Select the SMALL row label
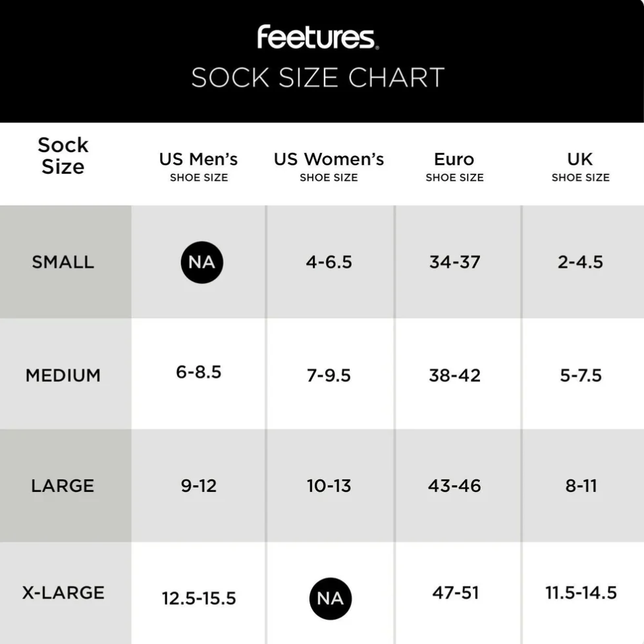Screen dimensions: 644x644 [x=63, y=262]
